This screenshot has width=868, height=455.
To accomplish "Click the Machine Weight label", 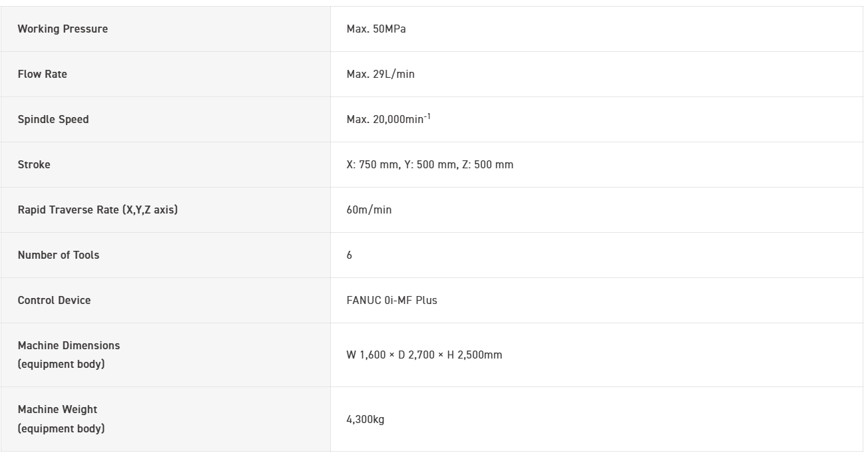I will click(x=57, y=410).
